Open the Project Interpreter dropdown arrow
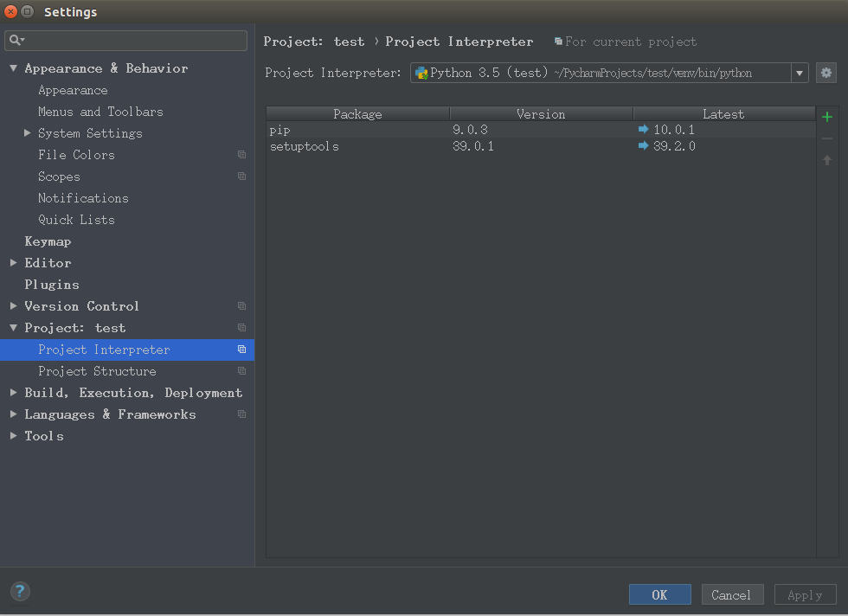 click(800, 74)
